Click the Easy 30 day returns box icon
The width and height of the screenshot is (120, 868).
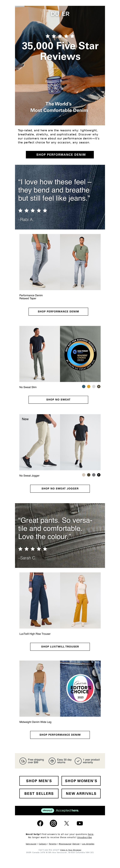point(52,761)
